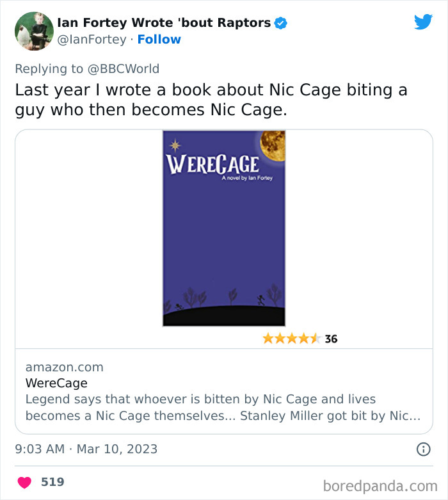The width and height of the screenshot is (448, 500).
Task: Click the blue verified badge
Action: pyautogui.click(x=280, y=23)
